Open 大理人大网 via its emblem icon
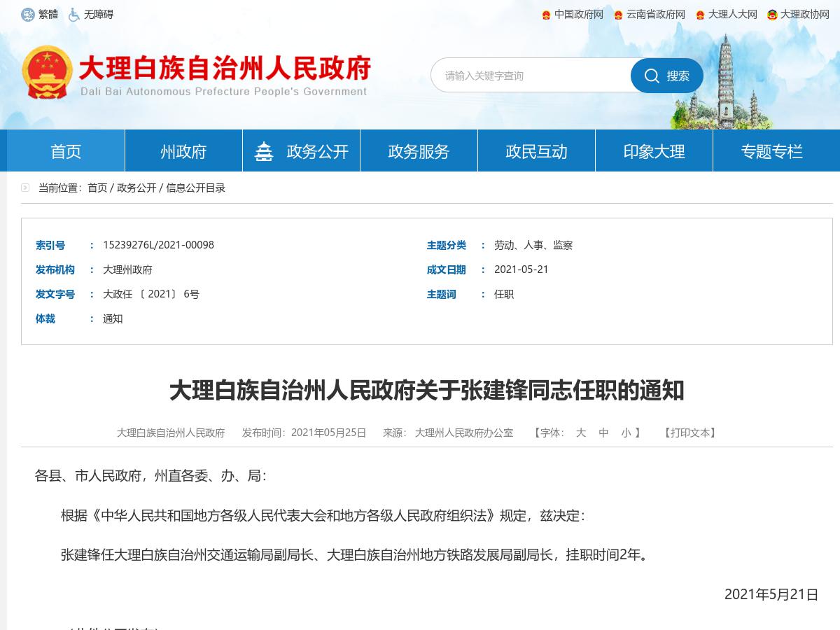The height and width of the screenshot is (630, 840). (x=697, y=14)
